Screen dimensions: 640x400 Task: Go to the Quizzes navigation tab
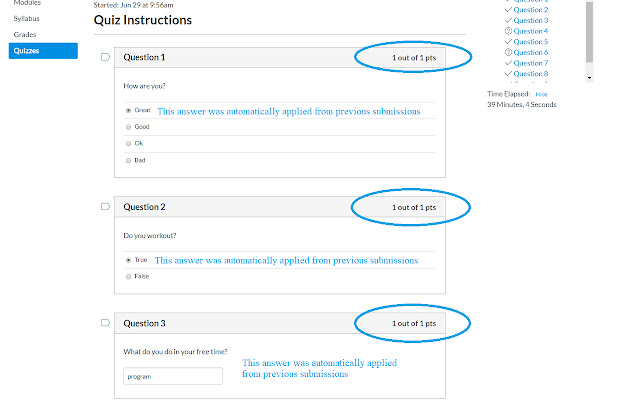pyautogui.click(x=42, y=50)
